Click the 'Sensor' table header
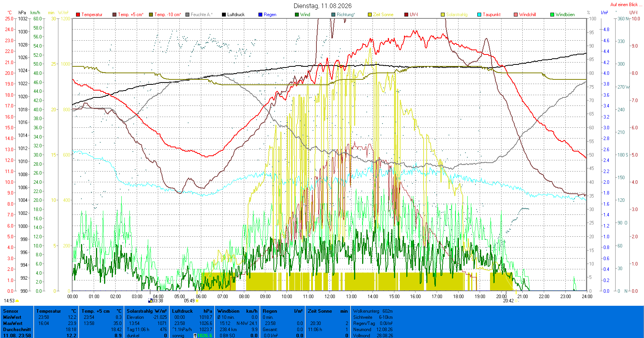The image size is (644, 338). point(11,311)
